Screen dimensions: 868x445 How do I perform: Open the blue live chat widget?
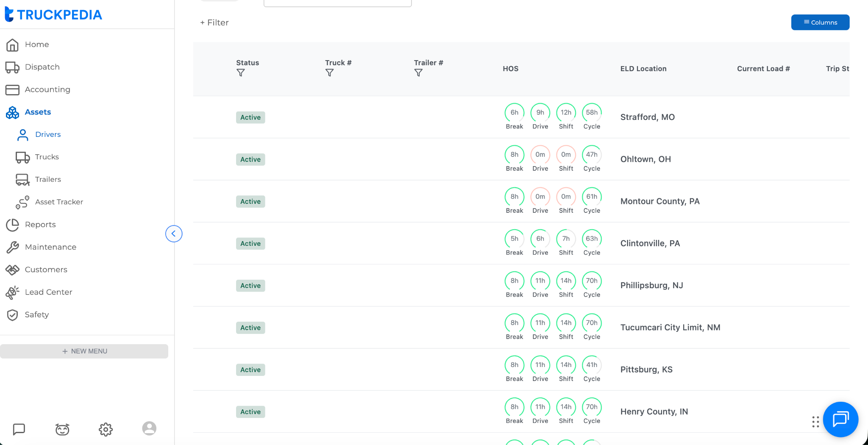tap(840, 419)
